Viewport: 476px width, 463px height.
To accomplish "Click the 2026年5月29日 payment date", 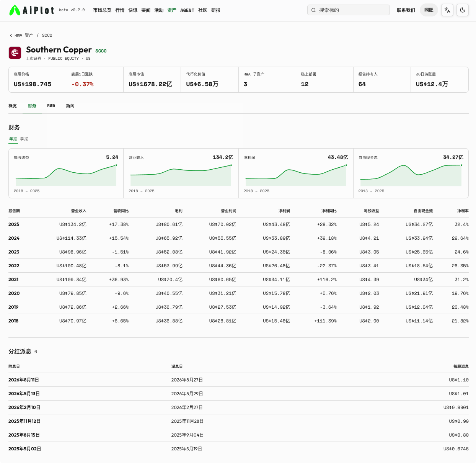I will [187, 394].
